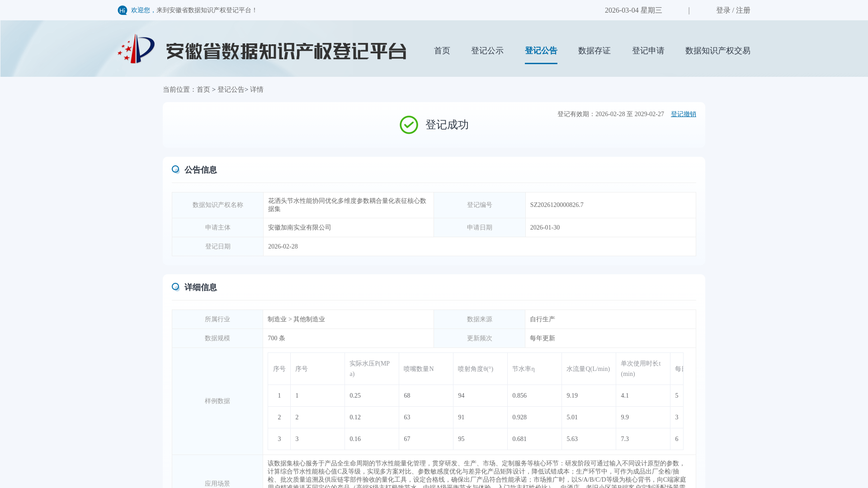
Task: Click the validity period 2026-02-28 至 2029-02-27
Action: click(629, 114)
